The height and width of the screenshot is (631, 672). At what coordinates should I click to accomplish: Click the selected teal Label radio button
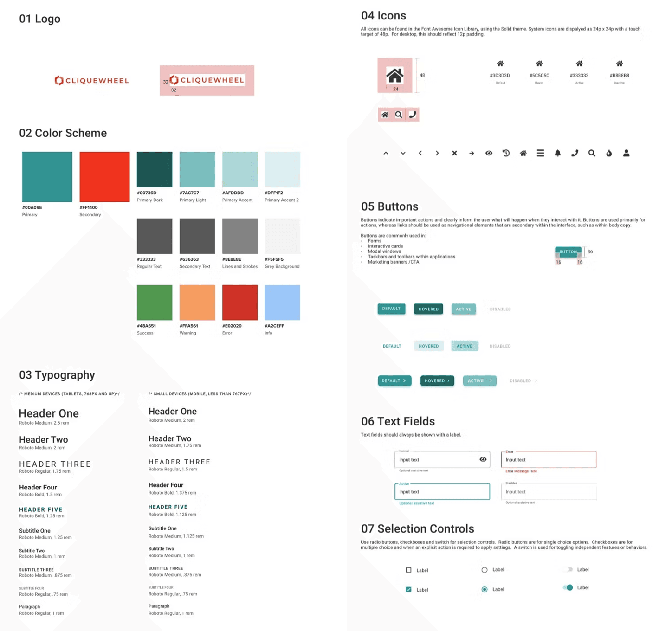click(x=485, y=589)
